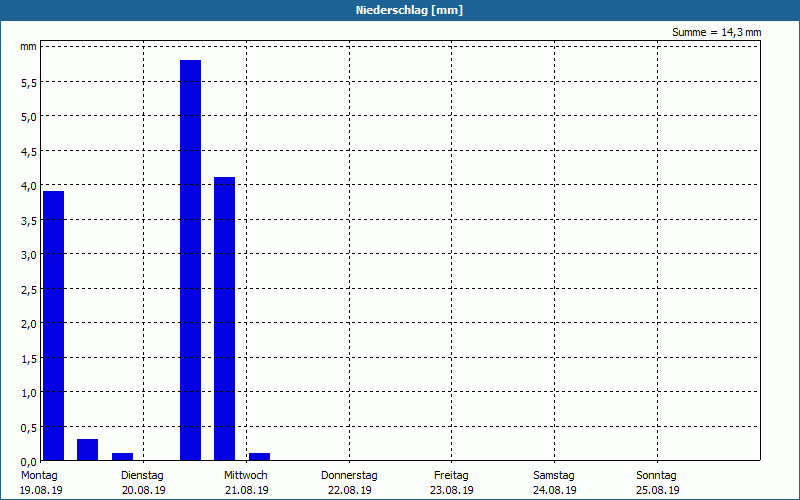This screenshot has width=800, height=500.
Task: Click the 'Sonntag' day label
Action: coord(656,476)
